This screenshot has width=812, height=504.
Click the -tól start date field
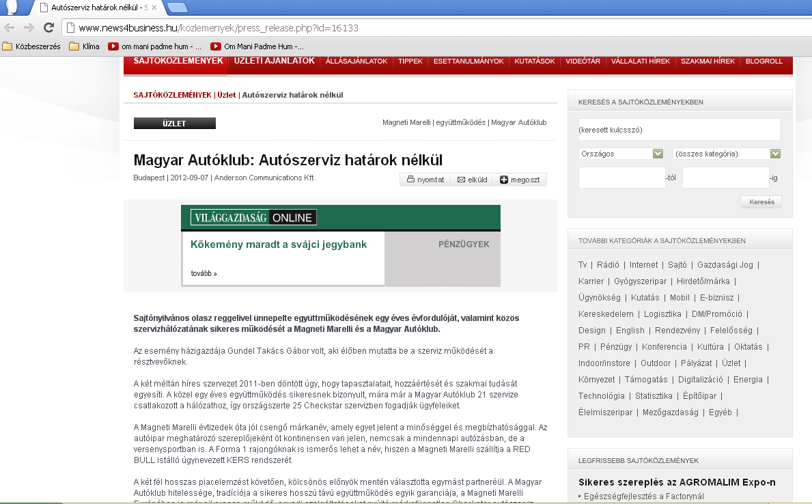pos(621,178)
